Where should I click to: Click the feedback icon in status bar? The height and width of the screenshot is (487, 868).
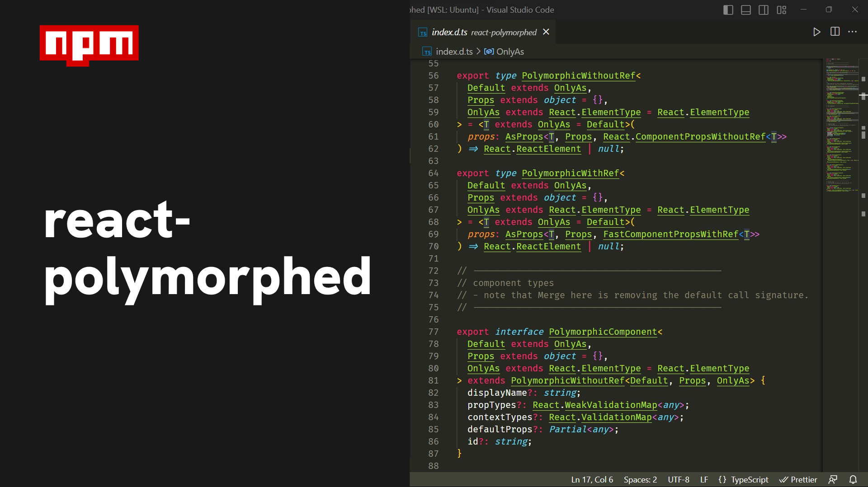point(833,479)
